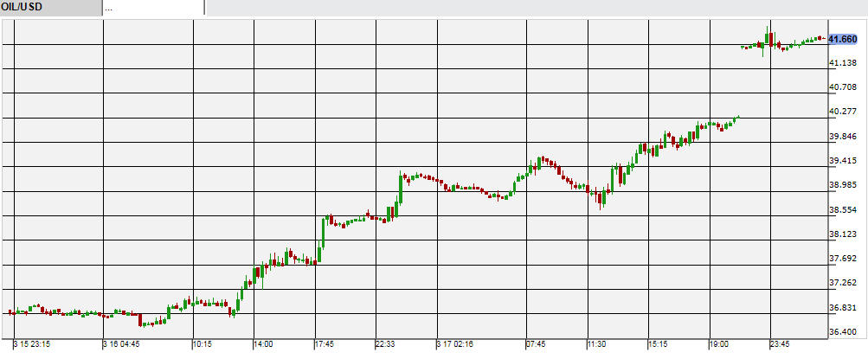Image resolution: width=868 pixels, height=359 pixels.
Task: Click the 14:00 time axis label
Action: point(263,344)
